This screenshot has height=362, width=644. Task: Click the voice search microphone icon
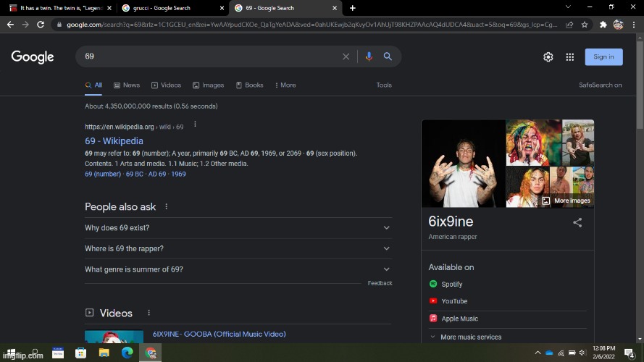(369, 56)
